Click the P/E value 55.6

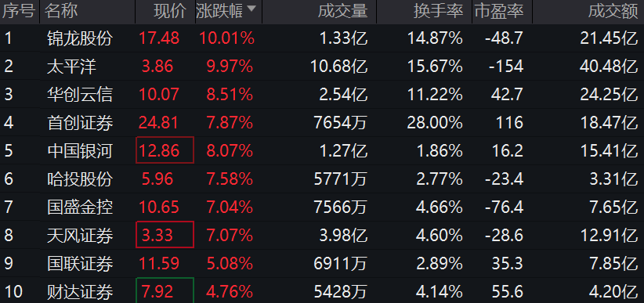point(507,292)
